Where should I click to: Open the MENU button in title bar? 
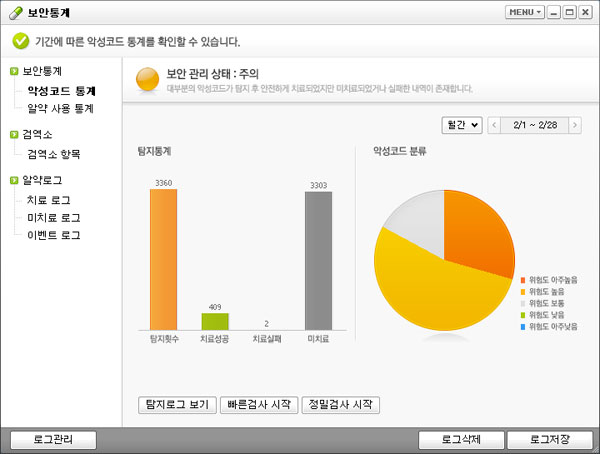(525, 12)
